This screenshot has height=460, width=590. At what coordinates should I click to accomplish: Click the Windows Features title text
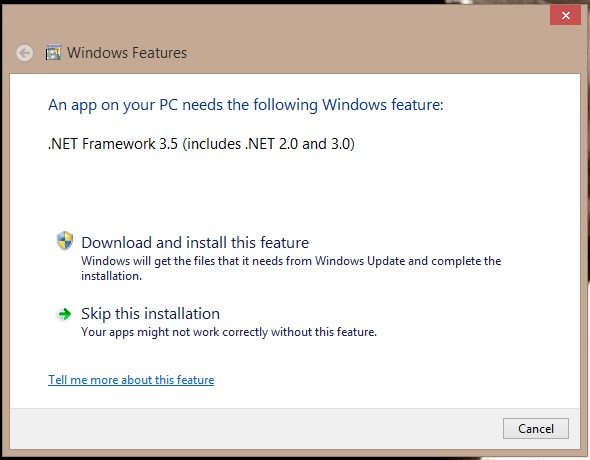[127, 53]
